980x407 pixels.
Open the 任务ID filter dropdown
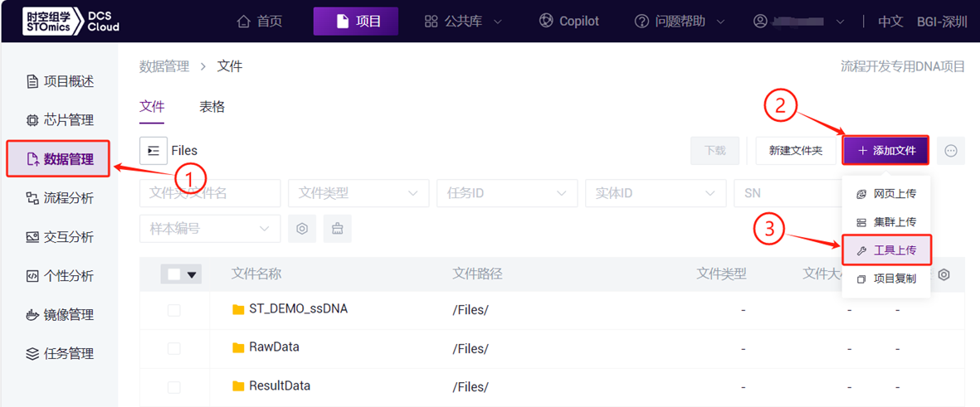507,193
